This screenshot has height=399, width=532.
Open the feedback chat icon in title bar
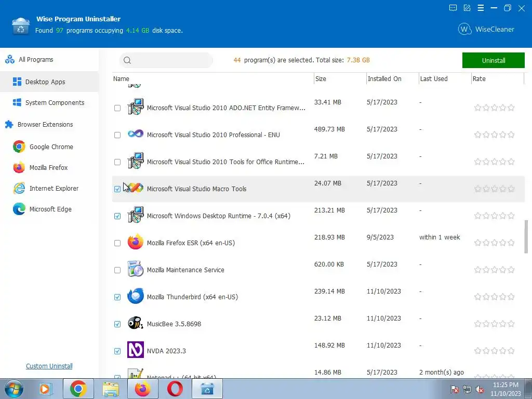coord(453,8)
